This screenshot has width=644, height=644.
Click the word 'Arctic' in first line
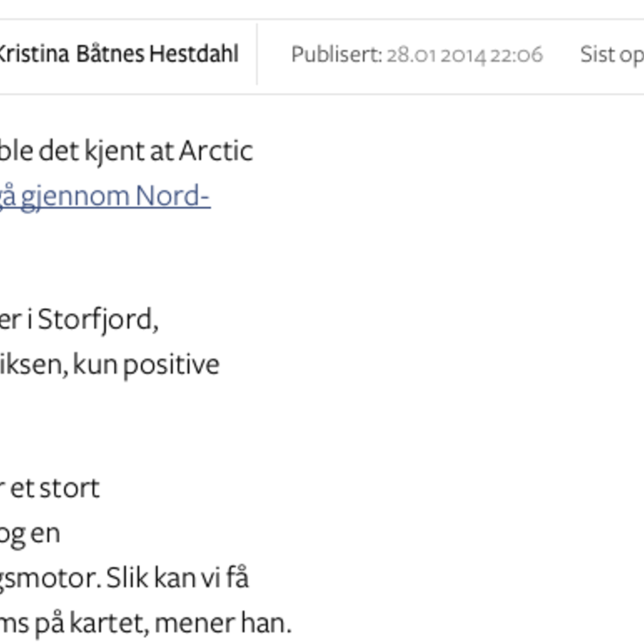(x=217, y=151)
